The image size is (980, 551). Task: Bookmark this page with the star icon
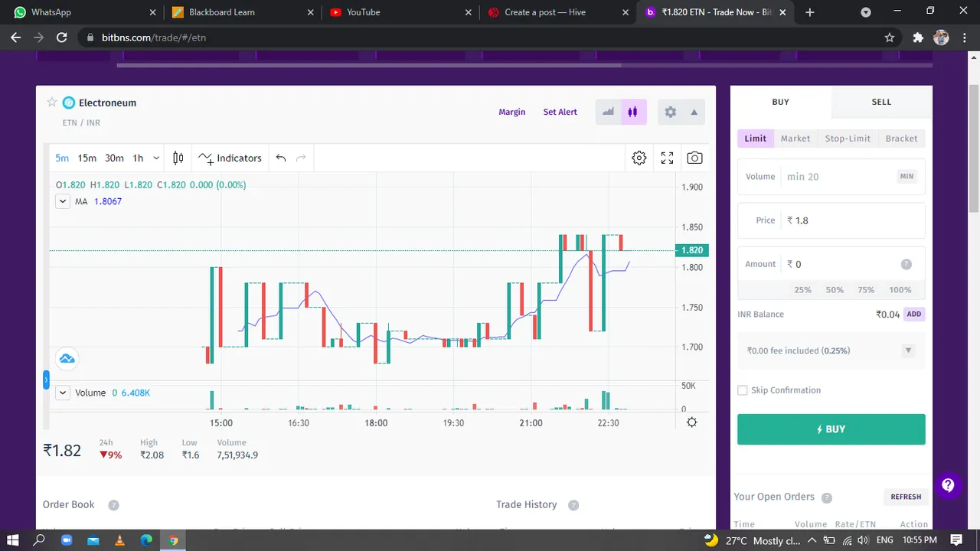pos(889,37)
